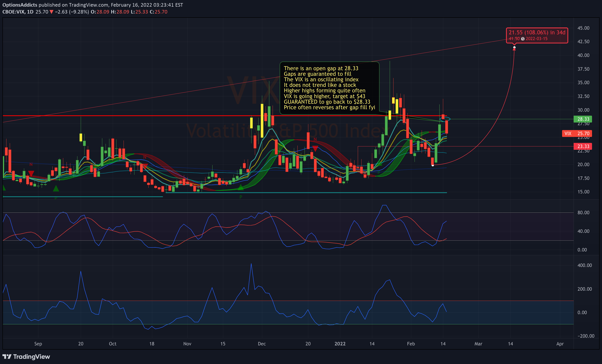The height and width of the screenshot is (364, 602).
Task: Select the red VIX 25.70 price label
Action: (x=577, y=133)
